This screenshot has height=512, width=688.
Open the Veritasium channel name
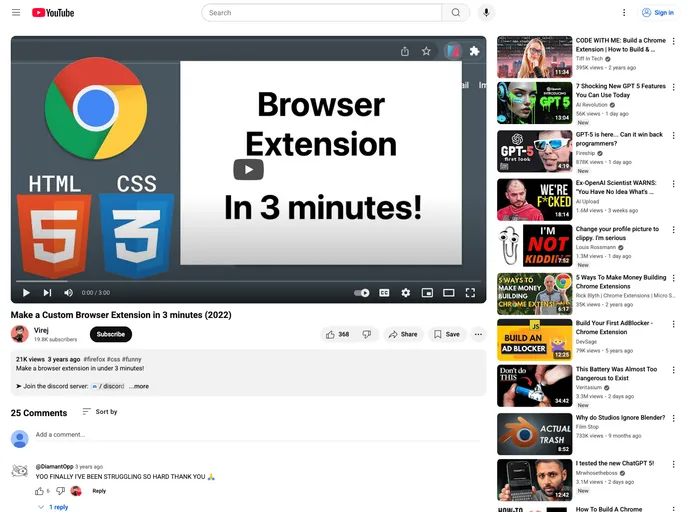pos(589,387)
